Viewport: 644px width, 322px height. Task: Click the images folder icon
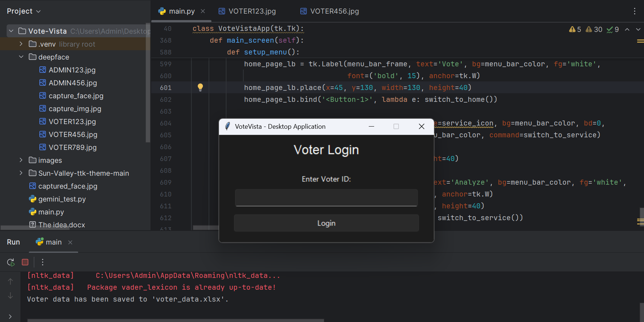[33, 160]
